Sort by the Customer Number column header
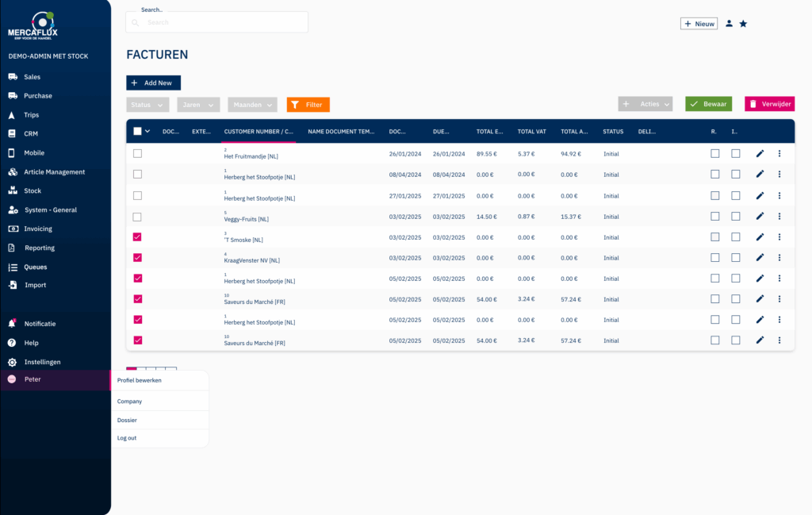Image resolution: width=812 pixels, height=515 pixels. coord(259,131)
